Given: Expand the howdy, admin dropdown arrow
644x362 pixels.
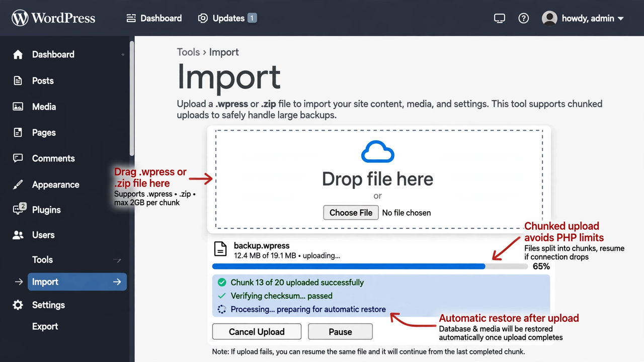Looking at the screenshot, I should tap(620, 19).
